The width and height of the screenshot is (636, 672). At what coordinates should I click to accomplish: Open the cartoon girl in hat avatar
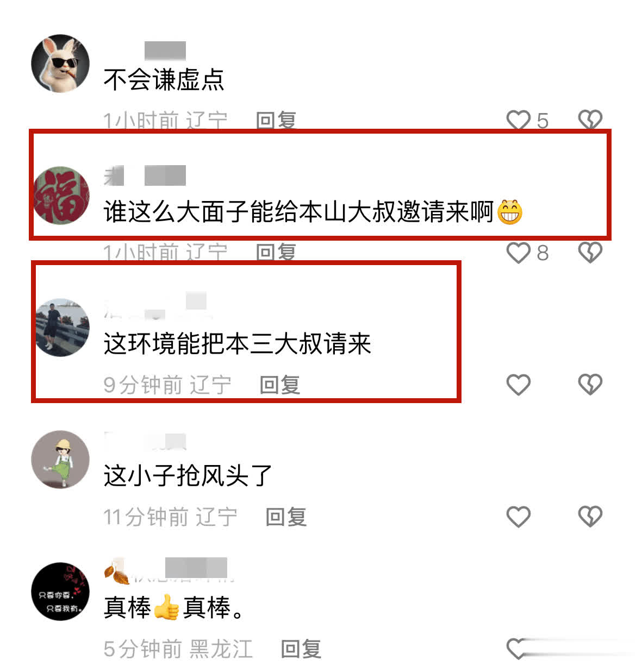(x=60, y=460)
